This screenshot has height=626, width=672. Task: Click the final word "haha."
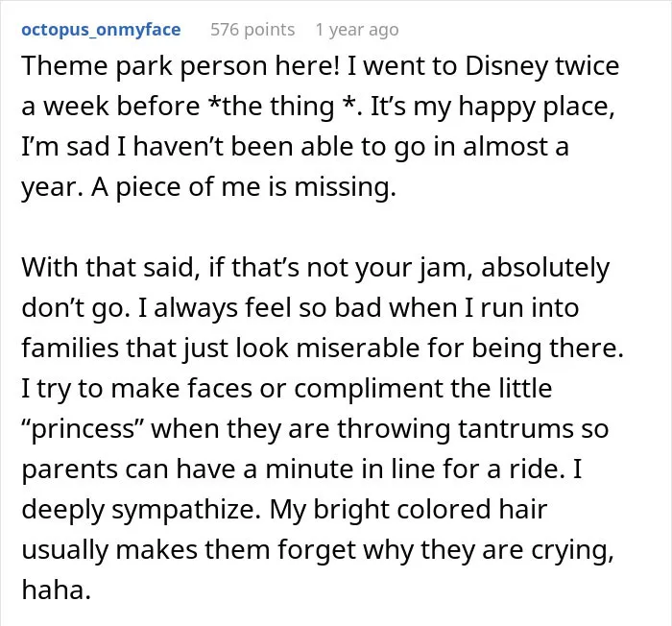click(56, 590)
